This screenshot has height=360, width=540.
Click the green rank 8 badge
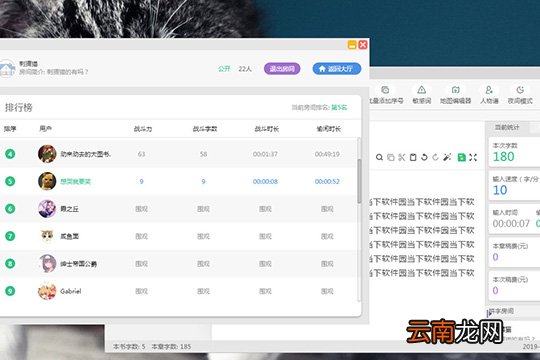click(x=10, y=264)
